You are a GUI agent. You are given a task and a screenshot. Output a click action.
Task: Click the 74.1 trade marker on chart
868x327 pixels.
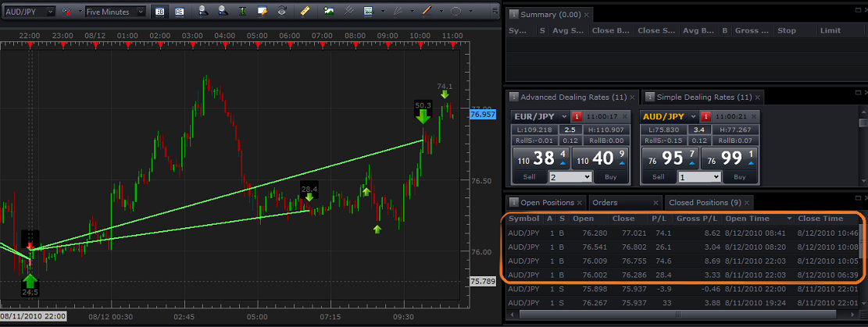click(445, 91)
